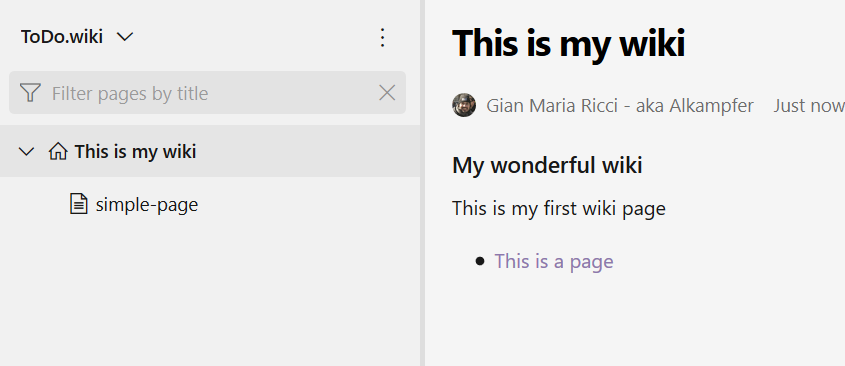Click the document icon next to simple-page
Image resolution: width=845 pixels, height=366 pixels.
[79, 204]
